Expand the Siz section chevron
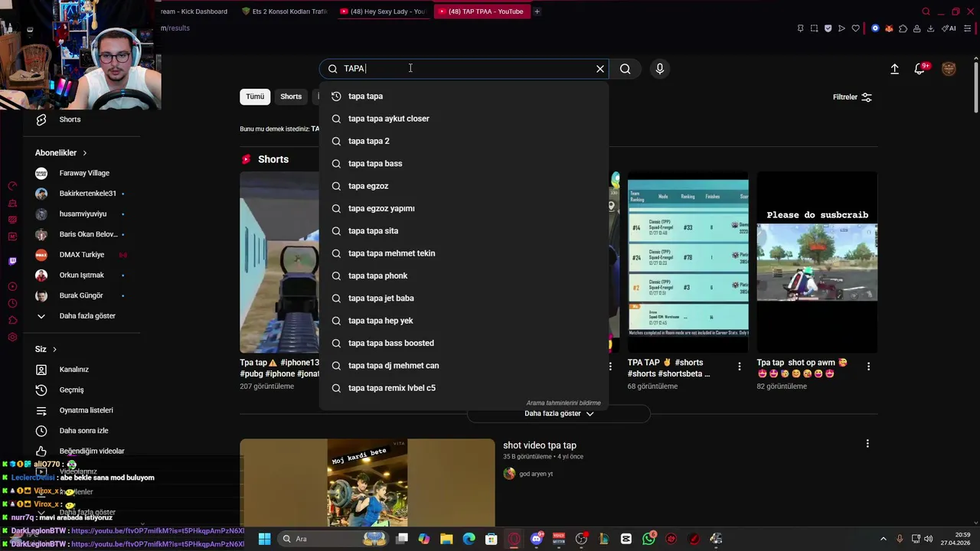The height and width of the screenshot is (551, 980). pos(54,350)
